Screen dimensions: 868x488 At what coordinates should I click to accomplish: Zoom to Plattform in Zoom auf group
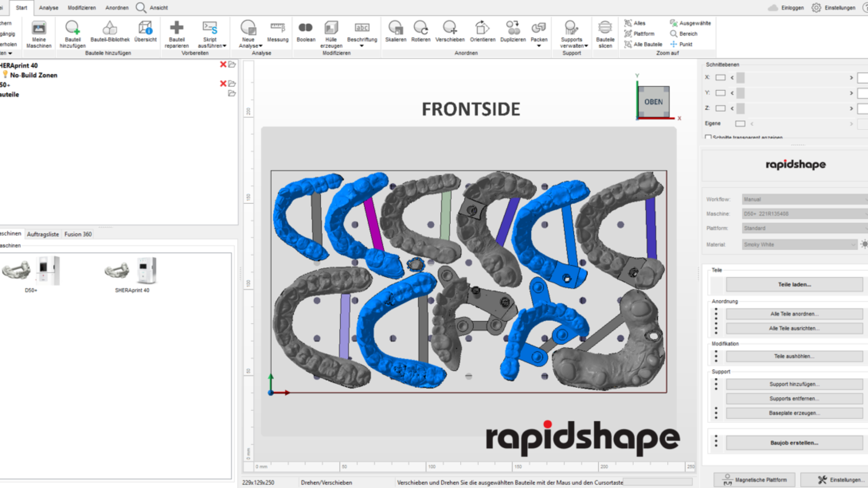[x=639, y=34]
